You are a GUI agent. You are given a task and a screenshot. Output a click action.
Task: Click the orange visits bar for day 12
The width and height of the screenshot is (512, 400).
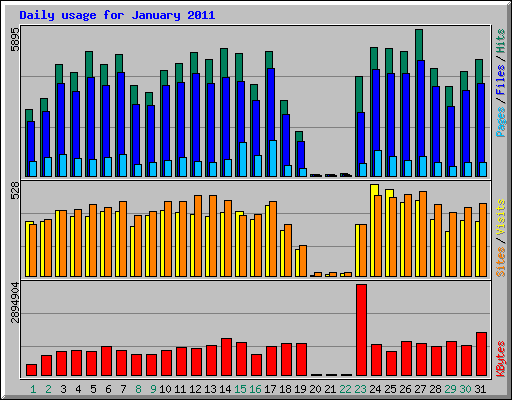(x=198, y=236)
